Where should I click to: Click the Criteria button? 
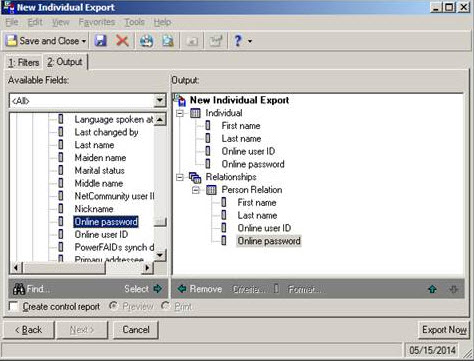249,289
